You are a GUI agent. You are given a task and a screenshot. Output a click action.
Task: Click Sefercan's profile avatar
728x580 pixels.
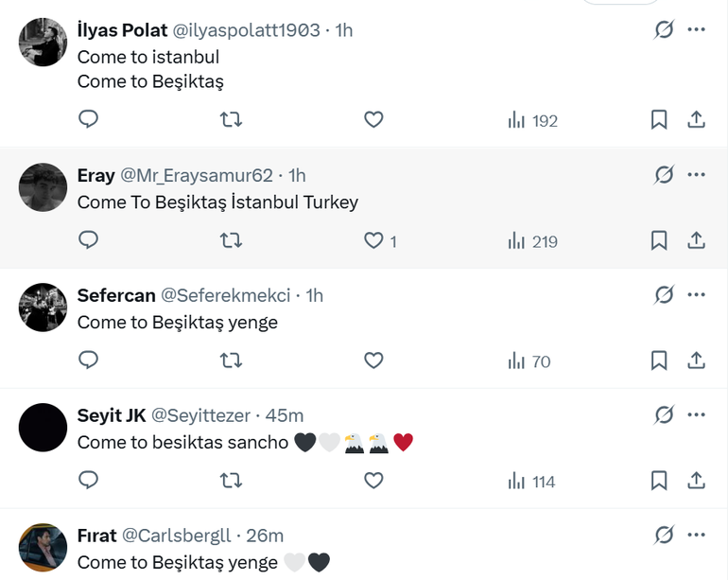[43, 308]
